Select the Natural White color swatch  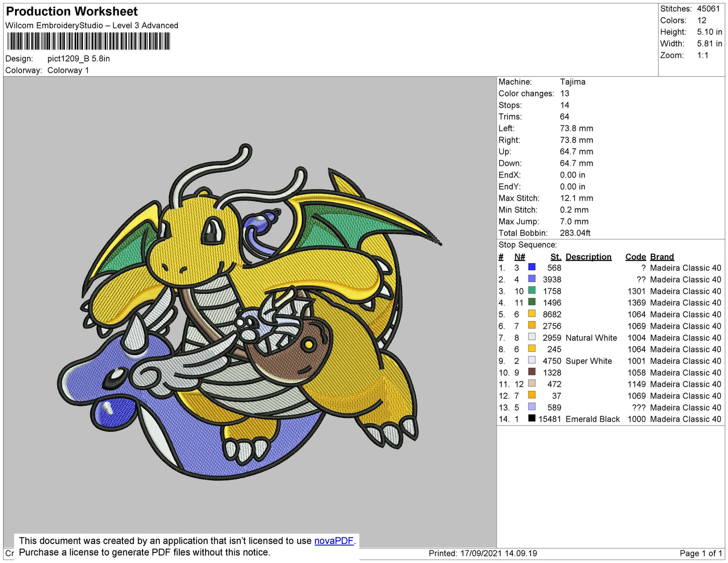click(532, 338)
